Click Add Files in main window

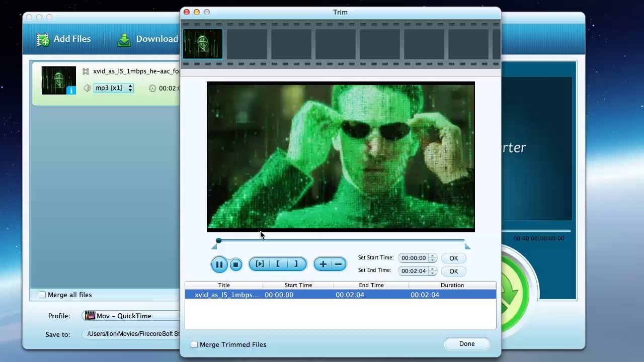pyautogui.click(x=63, y=39)
